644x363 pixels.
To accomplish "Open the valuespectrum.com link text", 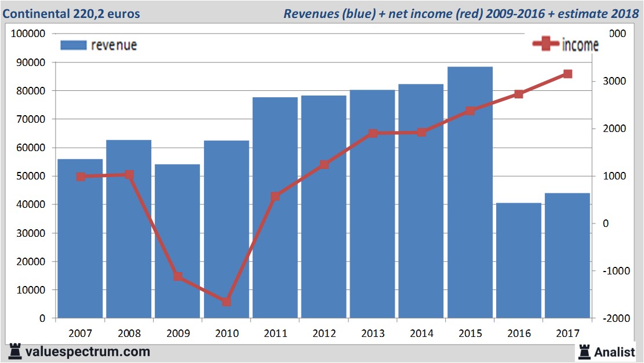I will coord(88,352).
